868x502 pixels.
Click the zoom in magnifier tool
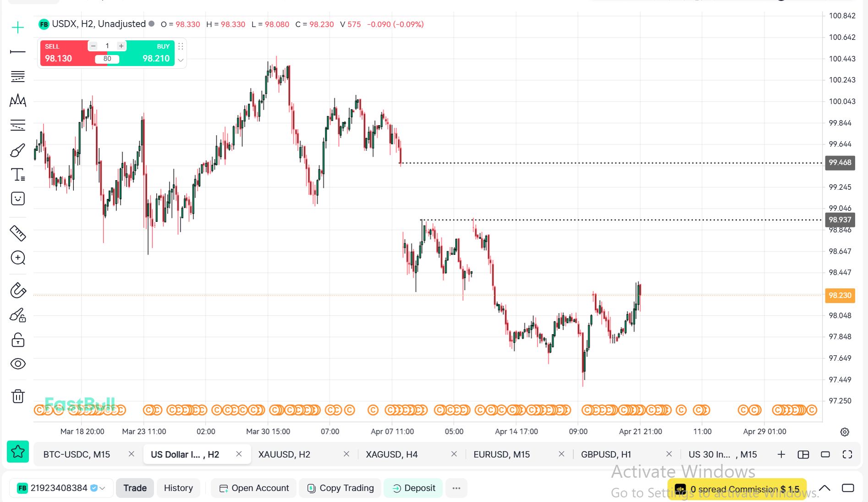18,258
